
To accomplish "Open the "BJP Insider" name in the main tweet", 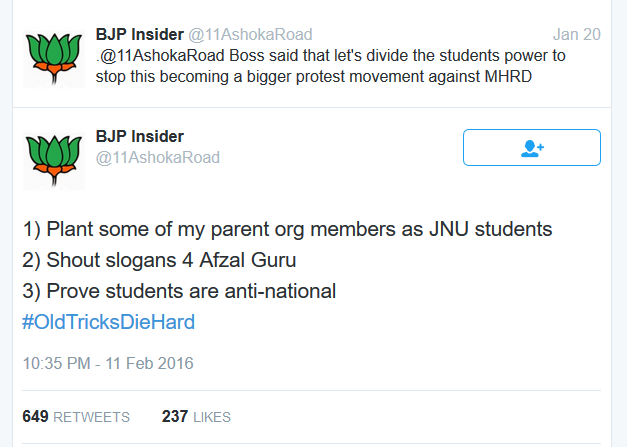I will (x=140, y=136).
